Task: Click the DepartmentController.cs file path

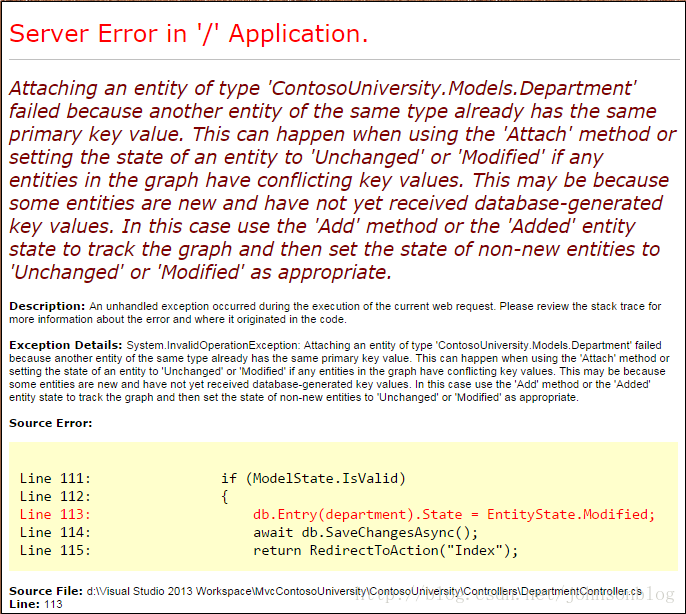Action: pos(364,591)
